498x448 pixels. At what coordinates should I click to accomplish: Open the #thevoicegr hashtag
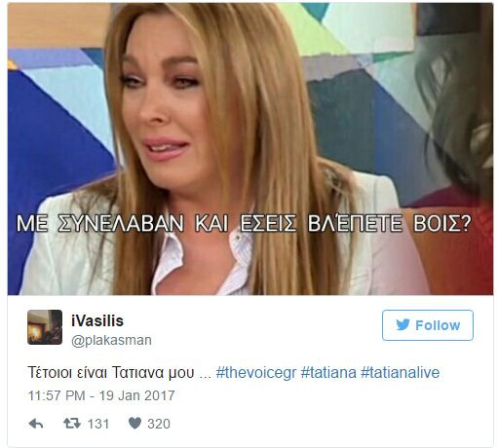(256, 372)
